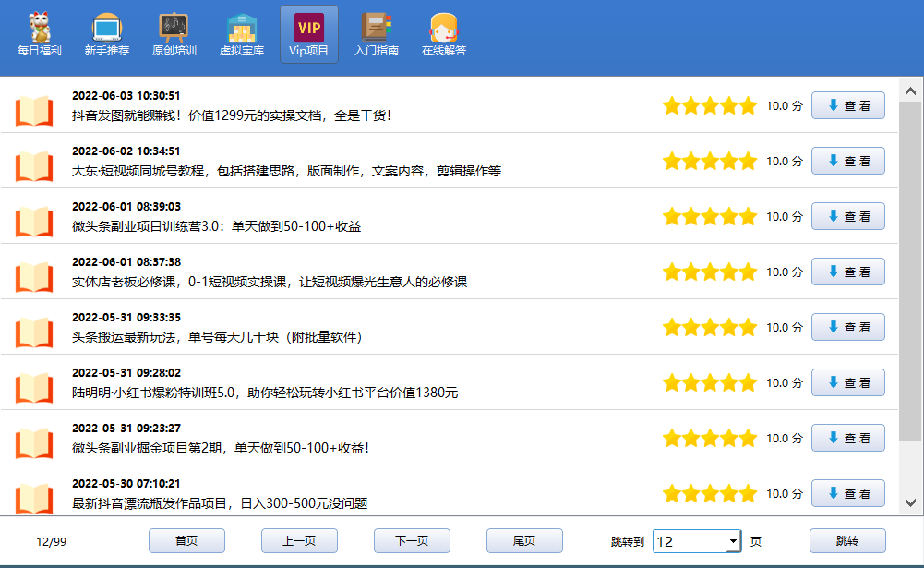Click timestamp 2022-05-31 09:23:27

[x=126, y=429]
